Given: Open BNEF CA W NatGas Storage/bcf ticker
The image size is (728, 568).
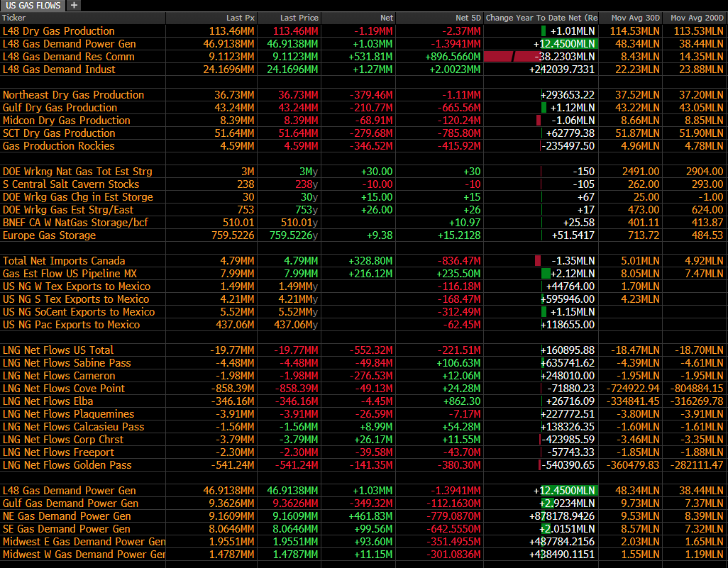Looking at the screenshot, I should click(x=75, y=223).
